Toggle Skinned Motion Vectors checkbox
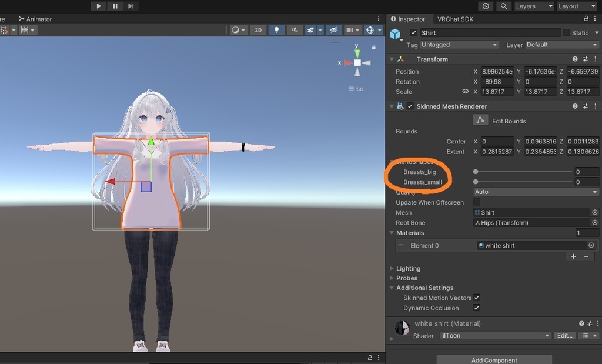This screenshot has height=364, width=602. (476, 298)
